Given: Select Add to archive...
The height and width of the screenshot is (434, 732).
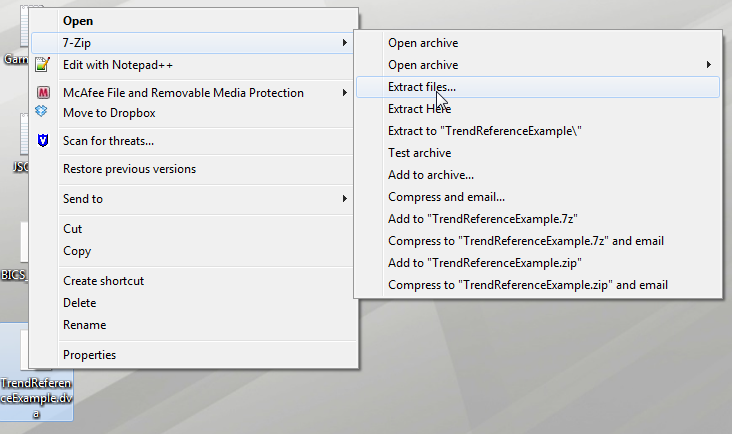Looking at the screenshot, I should pos(430,175).
